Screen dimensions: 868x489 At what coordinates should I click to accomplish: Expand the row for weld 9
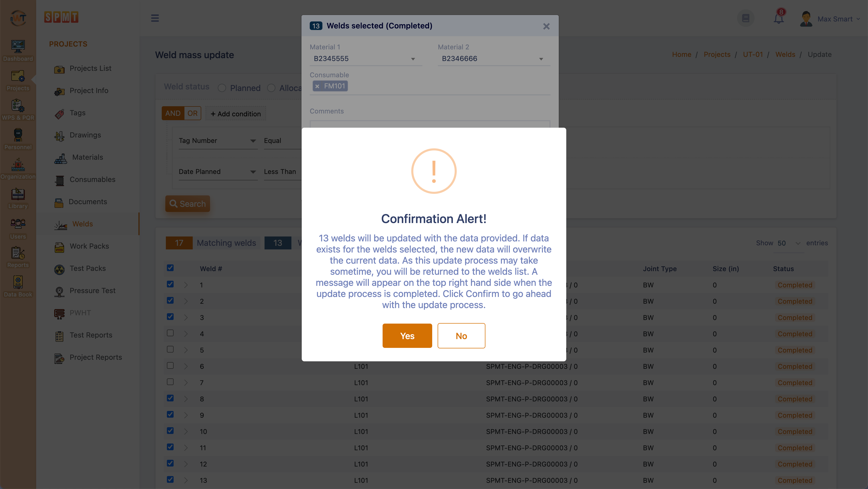coord(186,415)
